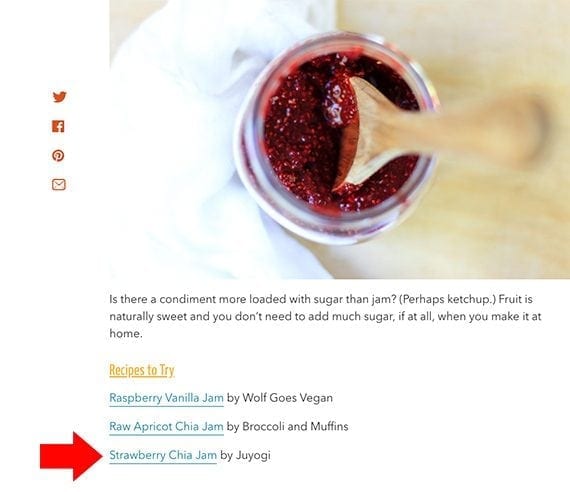Follow the Raw Apricot Chia Jam link
The image size is (570, 492).
(x=166, y=427)
